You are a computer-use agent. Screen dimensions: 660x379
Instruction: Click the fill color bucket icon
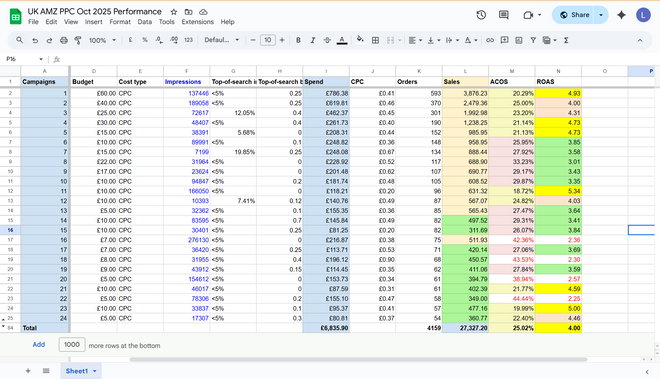(360, 40)
